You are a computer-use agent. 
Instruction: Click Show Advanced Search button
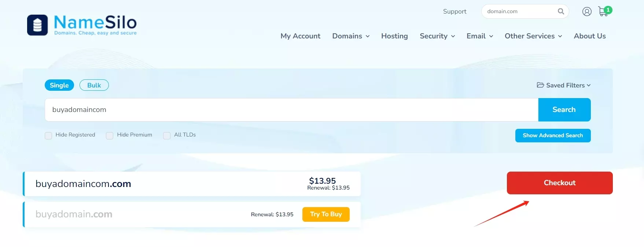coord(552,135)
